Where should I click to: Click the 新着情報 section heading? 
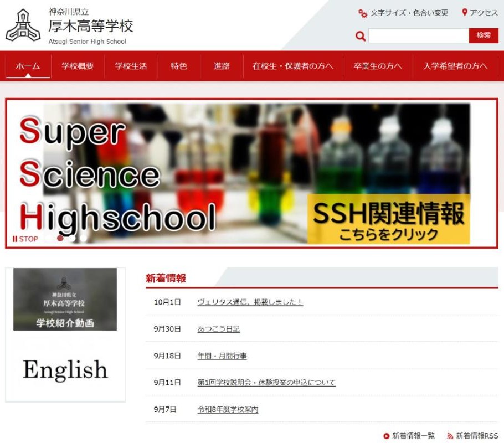[166, 278]
